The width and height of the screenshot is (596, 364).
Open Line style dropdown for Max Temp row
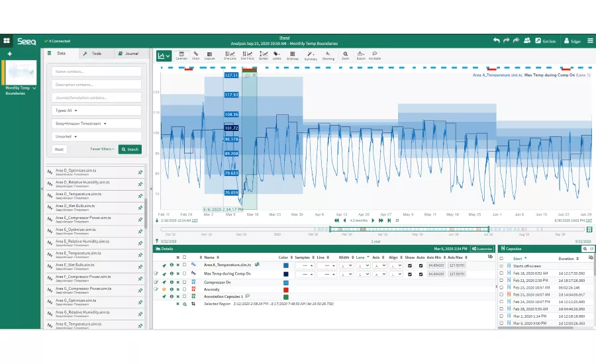(327, 274)
